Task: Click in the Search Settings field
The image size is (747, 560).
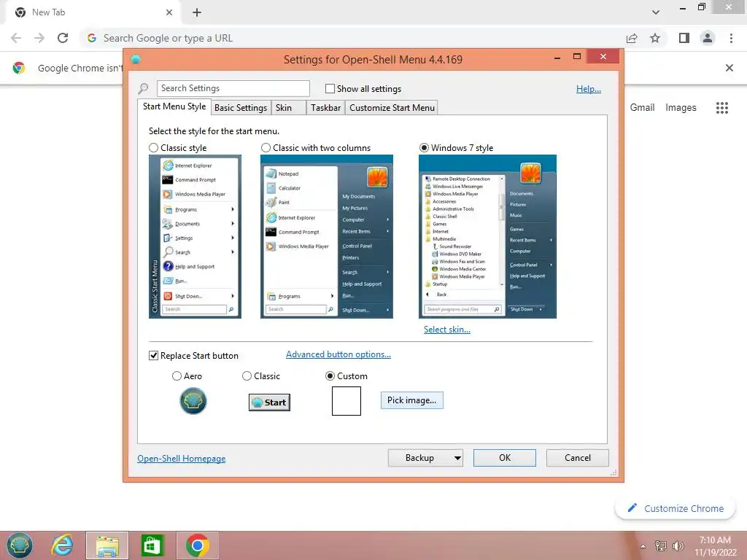Action: 233,88
